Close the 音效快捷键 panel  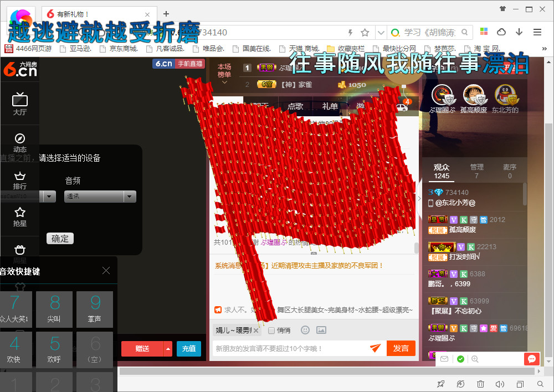(106, 271)
